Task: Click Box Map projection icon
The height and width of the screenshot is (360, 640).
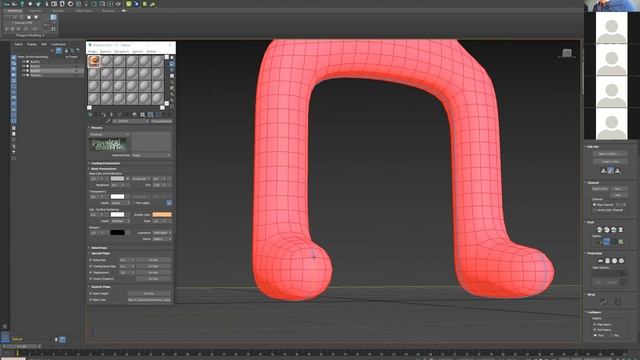Action: click(622, 261)
